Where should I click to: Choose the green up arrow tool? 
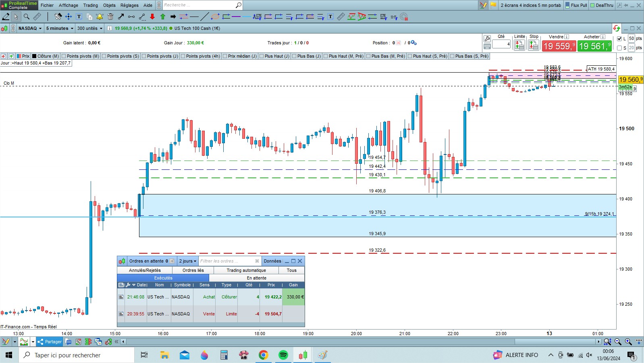pos(163,17)
